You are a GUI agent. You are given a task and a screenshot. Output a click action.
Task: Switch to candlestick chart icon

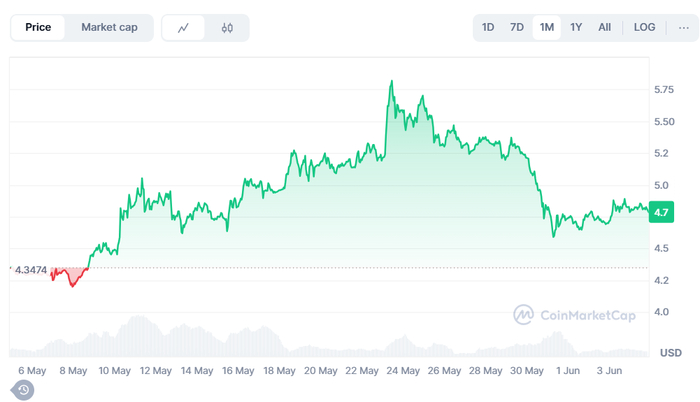[227, 28]
